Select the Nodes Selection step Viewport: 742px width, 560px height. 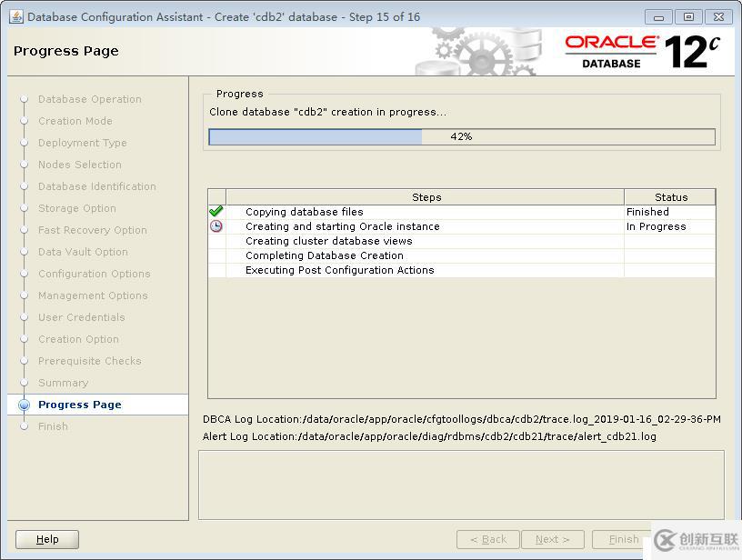(x=80, y=165)
